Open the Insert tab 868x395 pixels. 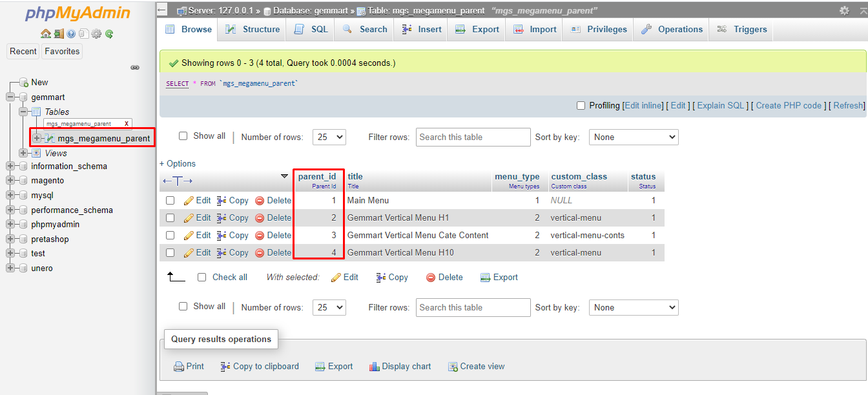tap(421, 30)
